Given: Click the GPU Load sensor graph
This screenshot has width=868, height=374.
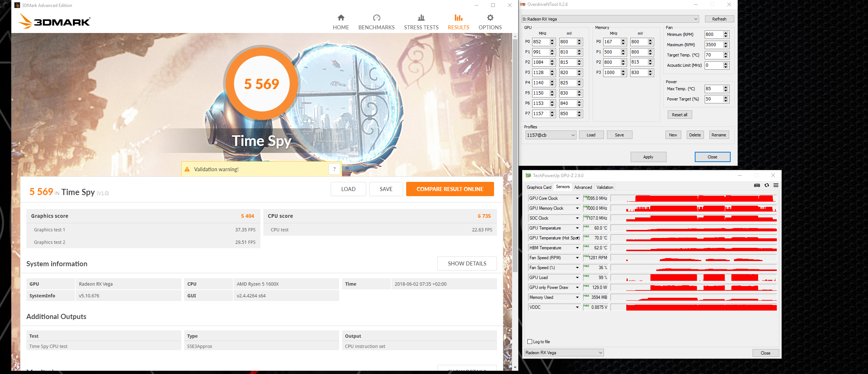Looking at the screenshot, I should 694,278.
